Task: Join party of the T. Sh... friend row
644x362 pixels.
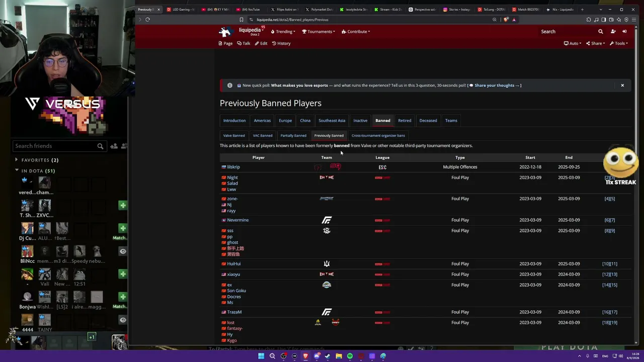Action: [x=123, y=205]
